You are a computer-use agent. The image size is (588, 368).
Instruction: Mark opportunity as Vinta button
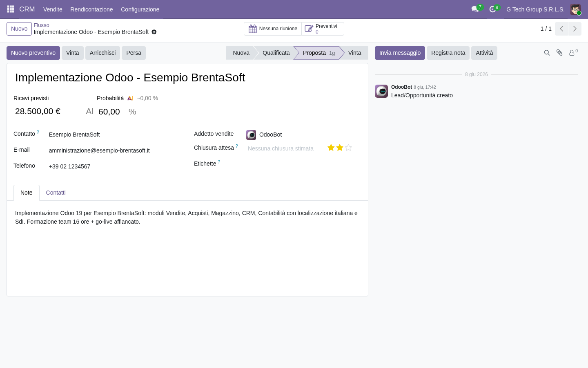pos(73,53)
